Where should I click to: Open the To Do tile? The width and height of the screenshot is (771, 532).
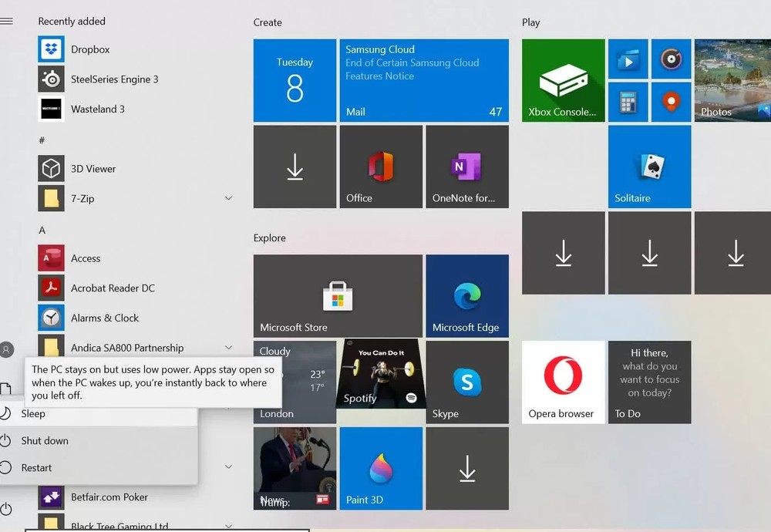[649, 382]
